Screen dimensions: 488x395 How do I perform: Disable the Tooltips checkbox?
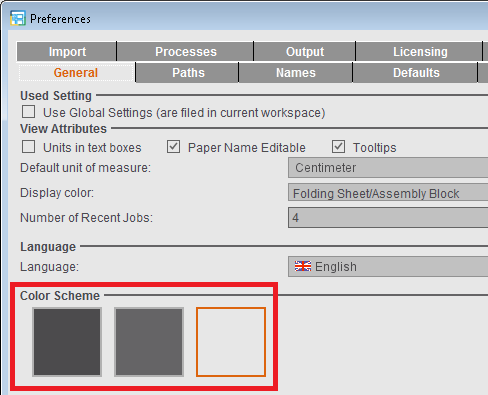pyautogui.click(x=338, y=147)
